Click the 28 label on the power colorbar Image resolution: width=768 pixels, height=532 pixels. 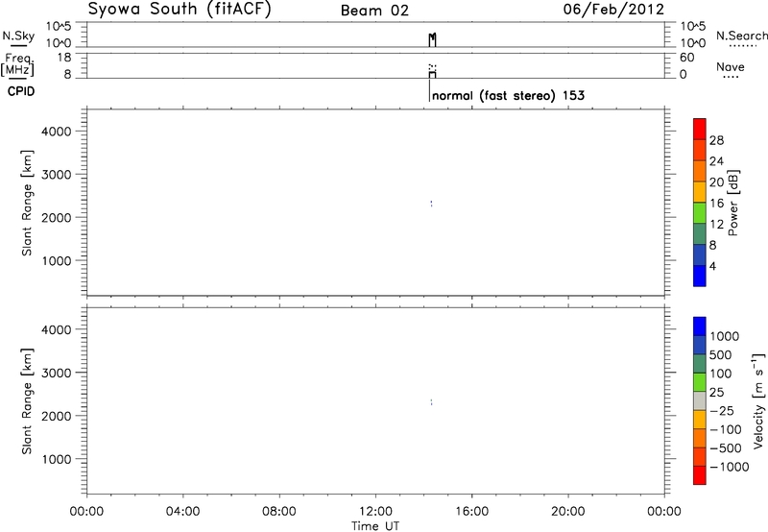click(x=716, y=140)
